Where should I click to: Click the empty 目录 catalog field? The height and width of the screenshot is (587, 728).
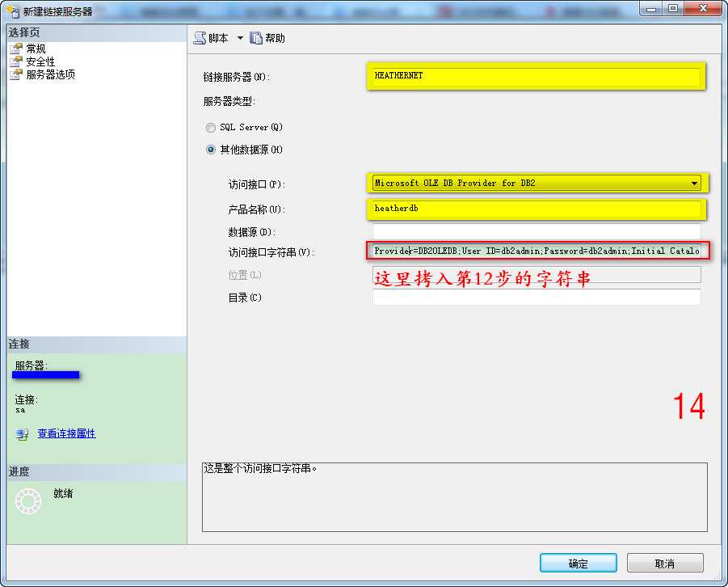pos(537,297)
